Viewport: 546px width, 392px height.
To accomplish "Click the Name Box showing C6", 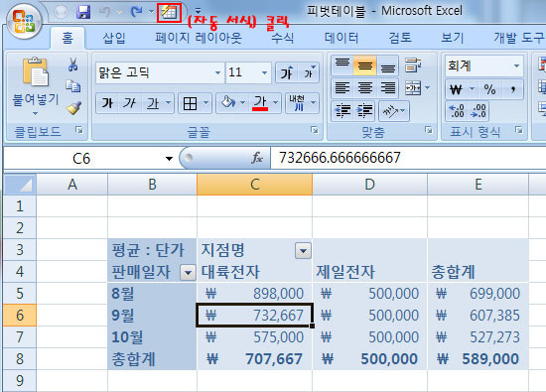I will (x=82, y=159).
